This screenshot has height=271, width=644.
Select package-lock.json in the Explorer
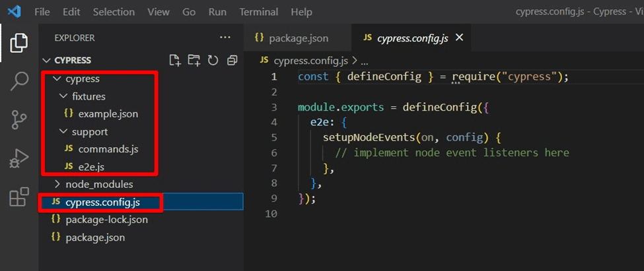tap(106, 220)
